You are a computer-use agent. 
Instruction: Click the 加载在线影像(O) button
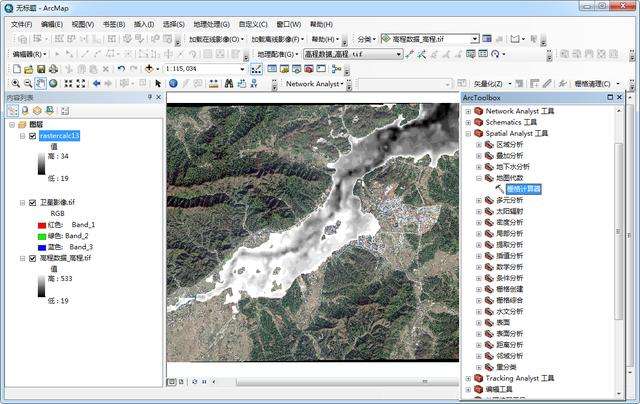pyautogui.click(x=216, y=39)
